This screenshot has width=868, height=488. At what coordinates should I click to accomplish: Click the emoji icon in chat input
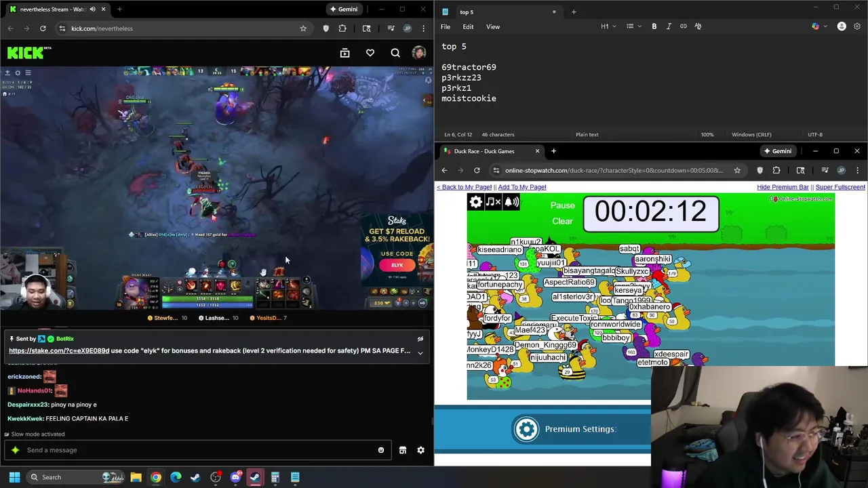381,450
